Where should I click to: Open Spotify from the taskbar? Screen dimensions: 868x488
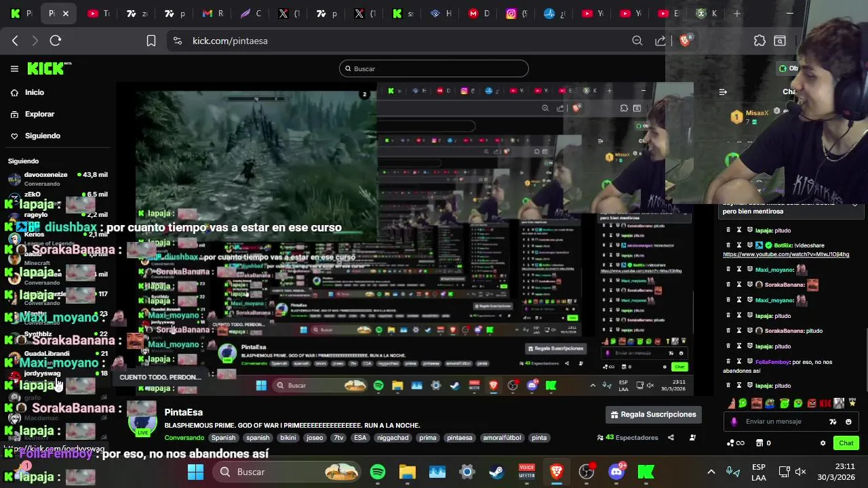tap(378, 472)
